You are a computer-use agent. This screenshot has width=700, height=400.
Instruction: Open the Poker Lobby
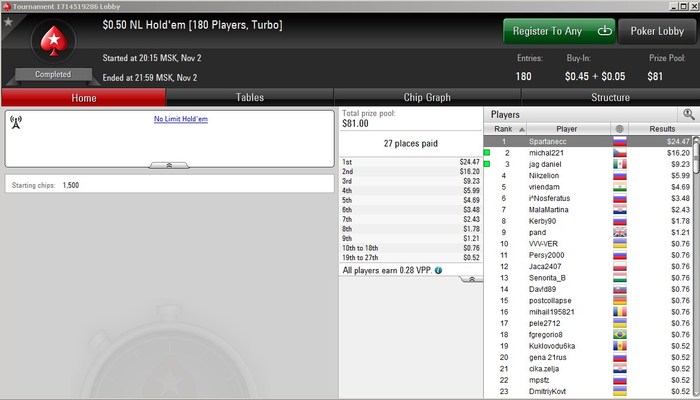657,31
